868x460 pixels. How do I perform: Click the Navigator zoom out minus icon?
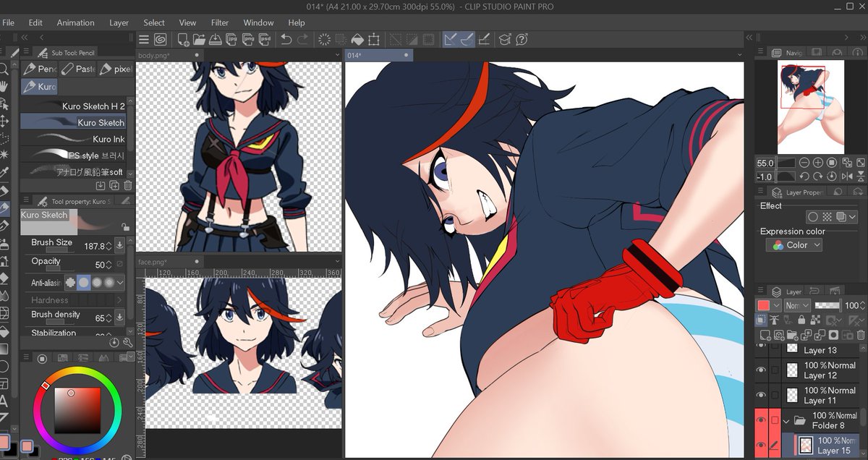(x=805, y=163)
